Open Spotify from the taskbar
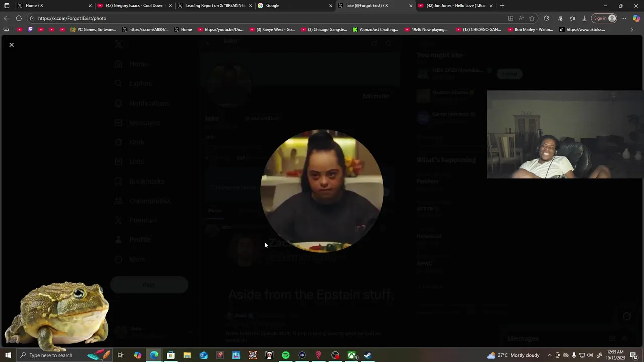This screenshot has width=644, height=362. click(286, 355)
